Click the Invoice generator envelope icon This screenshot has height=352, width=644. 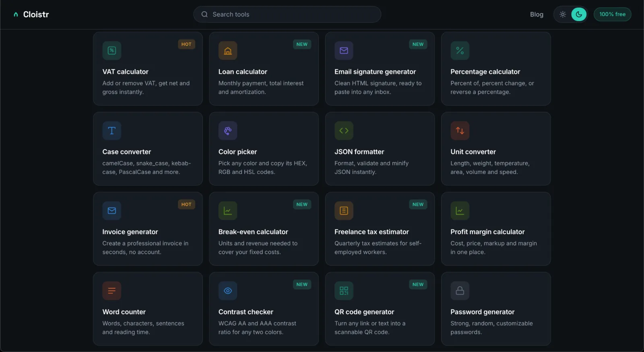(112, 211)
